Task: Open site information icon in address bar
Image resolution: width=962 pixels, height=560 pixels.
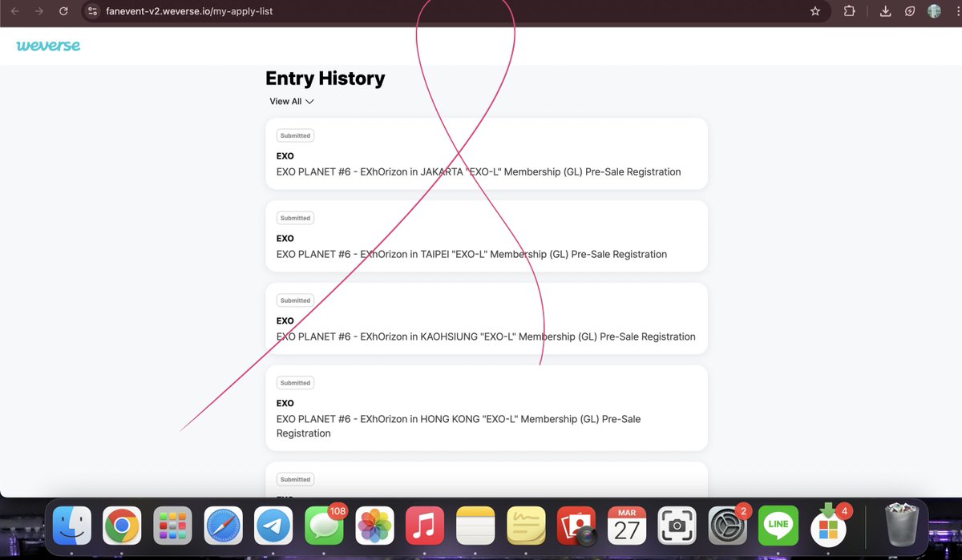Action: [92, 11]
